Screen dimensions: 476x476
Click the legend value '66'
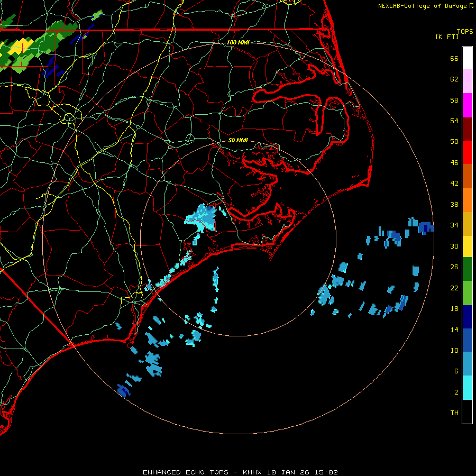[x=454, y=58]
